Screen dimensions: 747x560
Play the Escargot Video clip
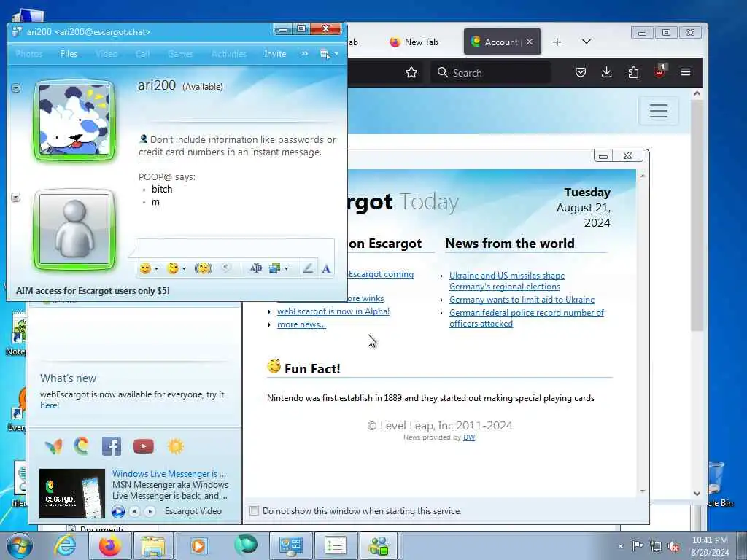[x=118, y=511]
